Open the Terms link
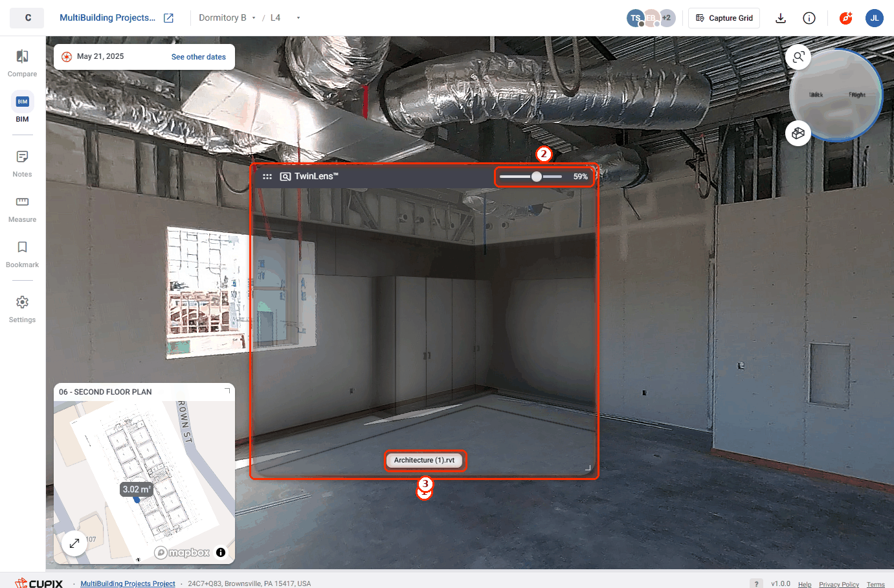Screen dimensions: 894x588 pos(876,584)
